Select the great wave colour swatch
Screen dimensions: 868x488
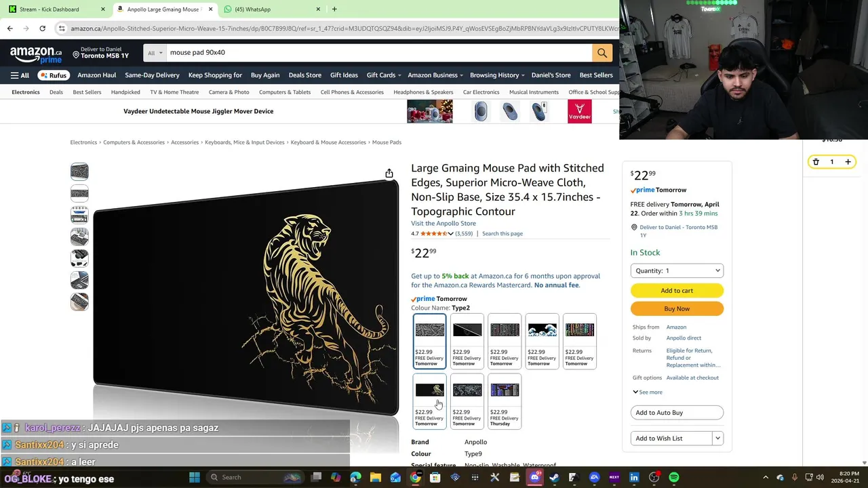(542, 341)
